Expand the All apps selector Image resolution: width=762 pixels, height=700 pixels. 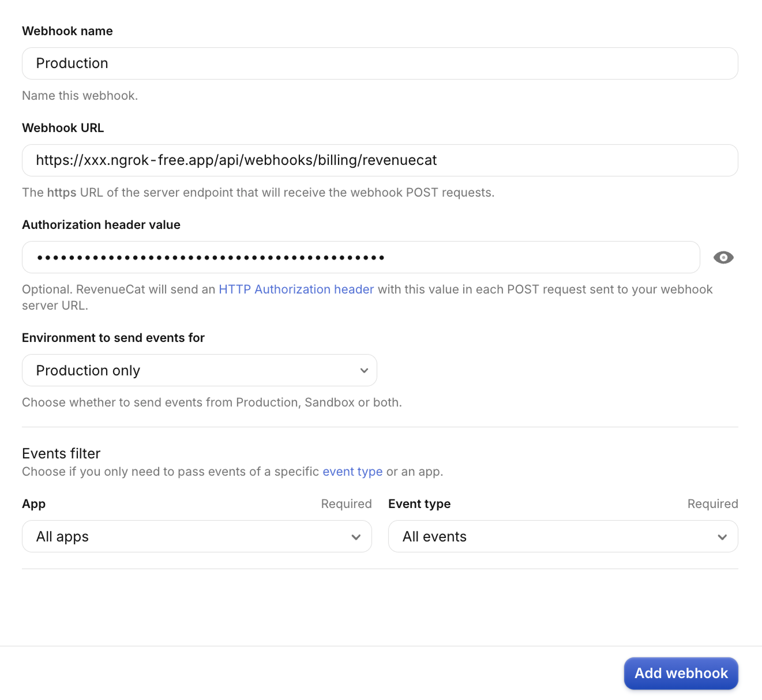pos(197,536)
